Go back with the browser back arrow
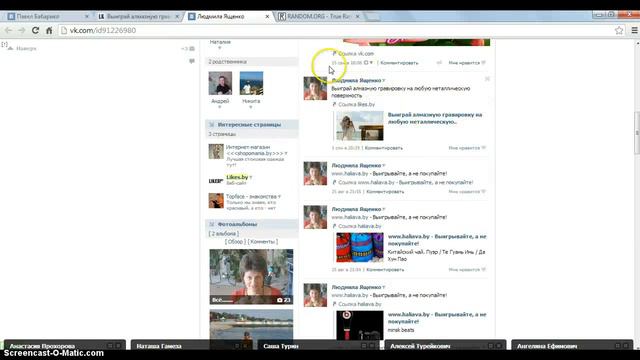Screen dimensions: 640x360 pos(8,31)
